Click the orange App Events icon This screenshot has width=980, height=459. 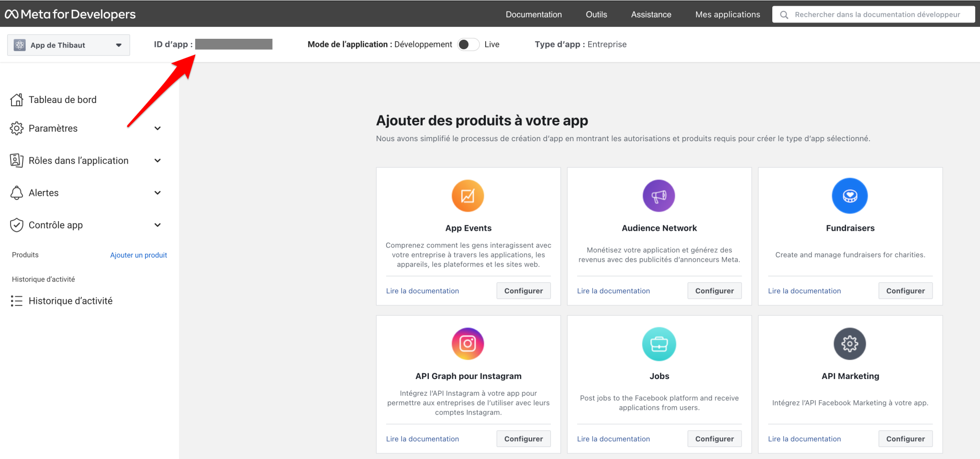(x=468, y=196)
